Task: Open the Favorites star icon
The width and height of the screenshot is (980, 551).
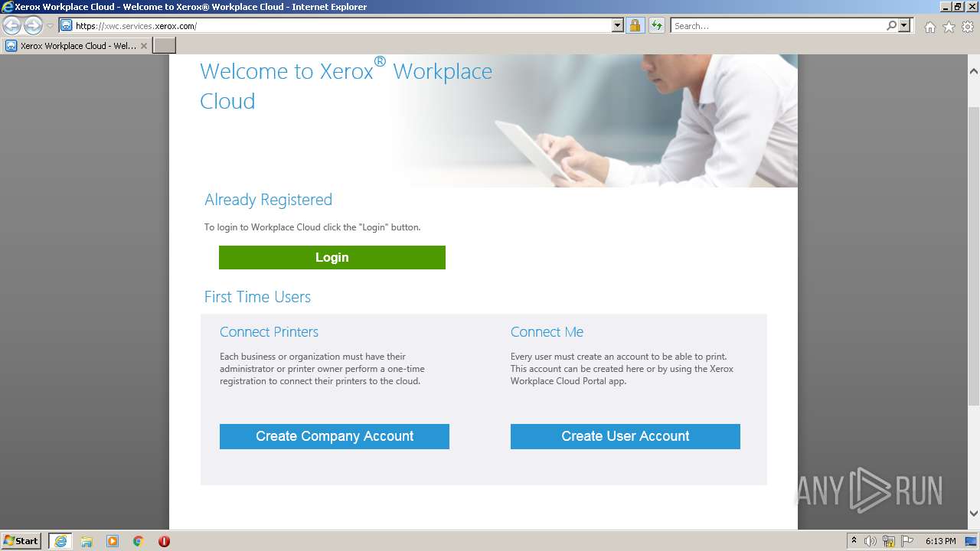Action: coord(949,27)
